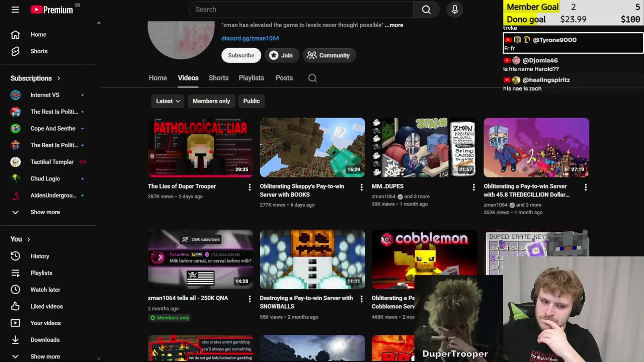Open the channel Playlists tab

[251, 78]
